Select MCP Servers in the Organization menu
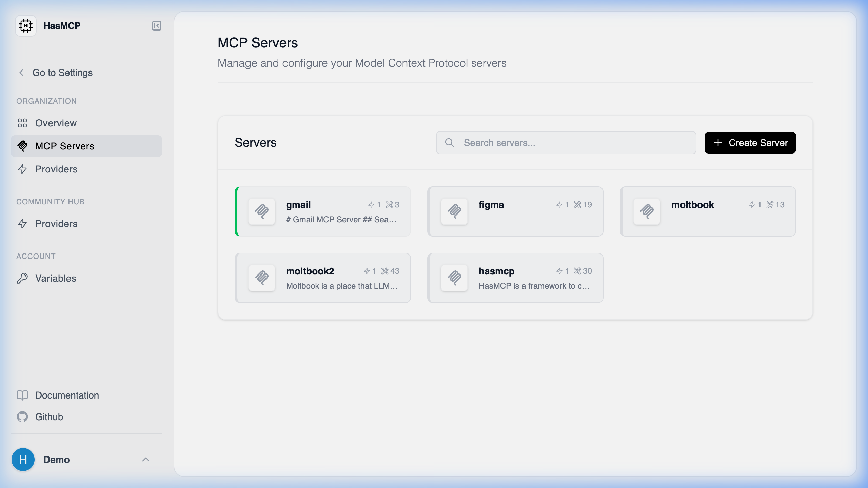This screenshot has height=488, width=868. (x=64, y=146)
